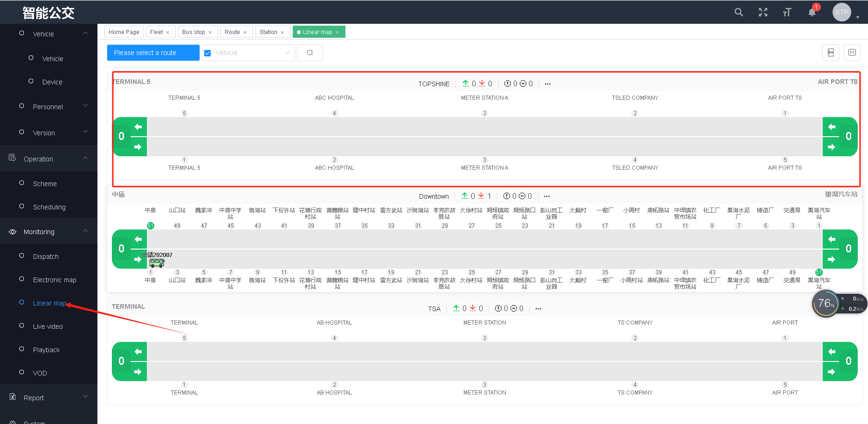Screen dimensions: 868x424
Task: Click the search button beside Vehicle dropdown
Action: pos(310,53)
